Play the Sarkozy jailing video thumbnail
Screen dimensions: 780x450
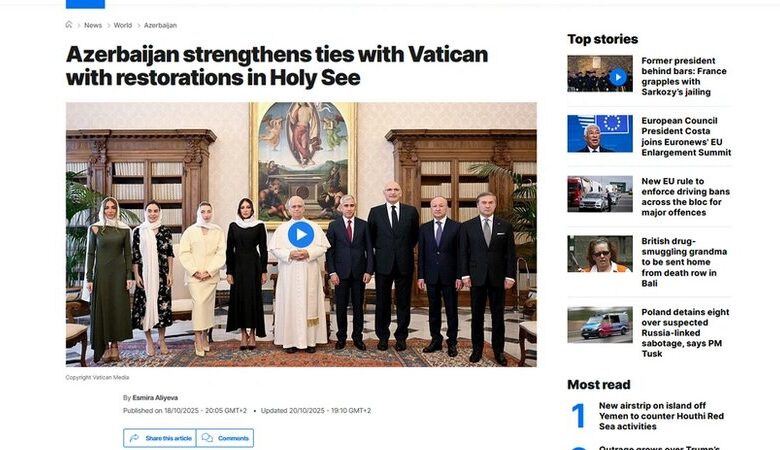(617, 77)
